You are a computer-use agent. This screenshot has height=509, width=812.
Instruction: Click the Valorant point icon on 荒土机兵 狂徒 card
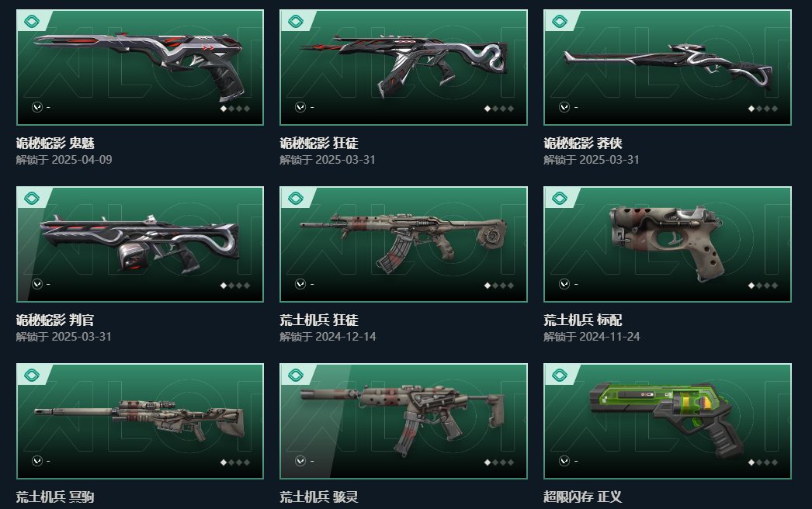point(300,284)
